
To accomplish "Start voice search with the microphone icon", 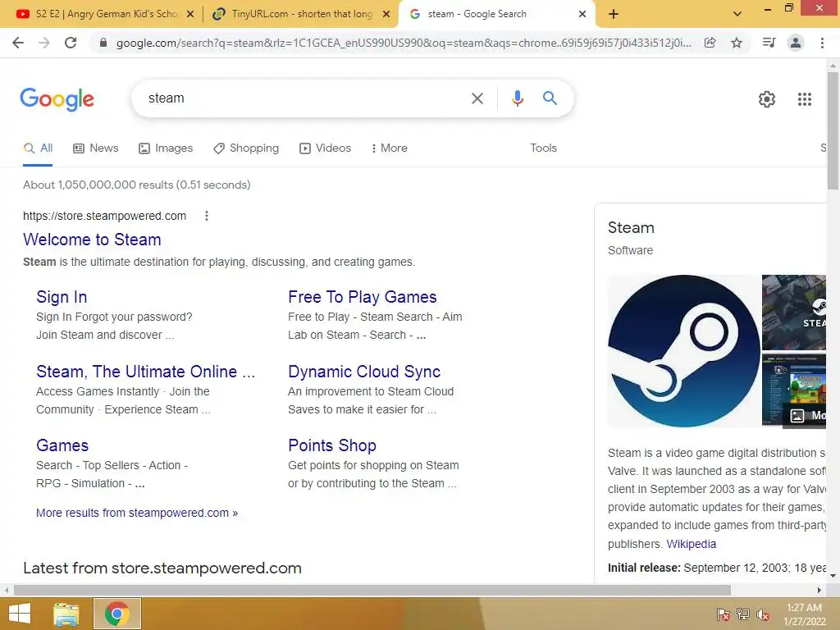I will click(517, 98).
